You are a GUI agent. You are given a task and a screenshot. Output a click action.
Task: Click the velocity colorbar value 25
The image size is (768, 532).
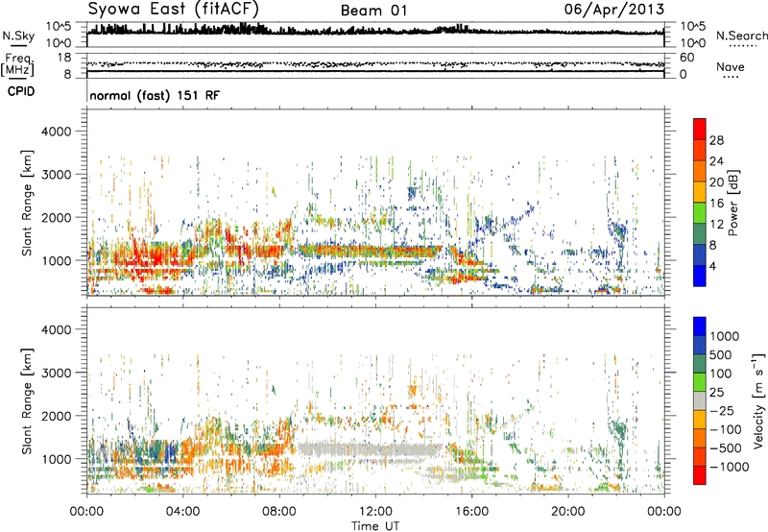716,392
